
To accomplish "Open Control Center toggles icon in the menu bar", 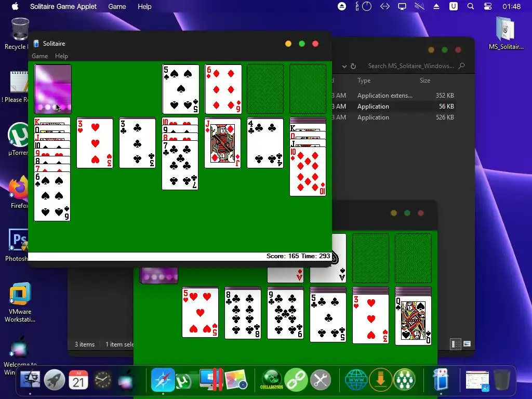I will coord(488,6).
